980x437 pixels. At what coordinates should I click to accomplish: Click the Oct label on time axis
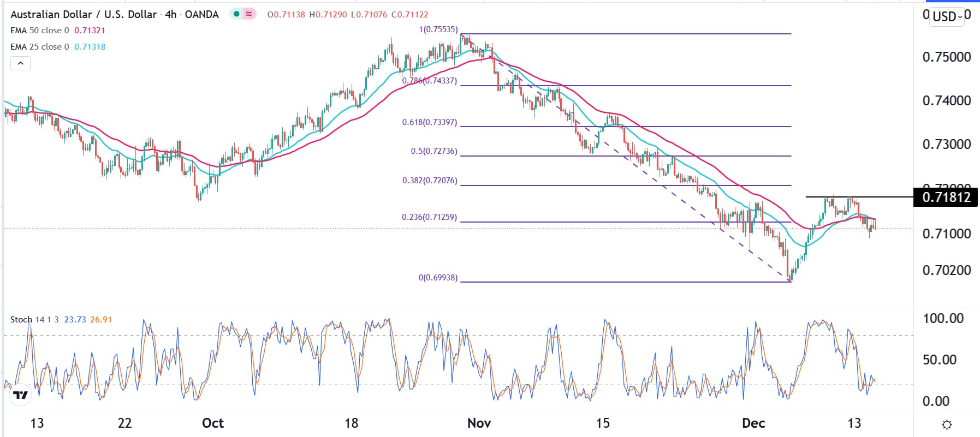coord(213,423)
